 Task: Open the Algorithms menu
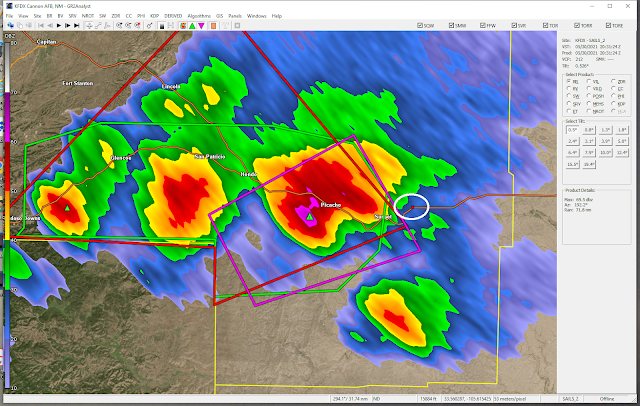point(199,16)
